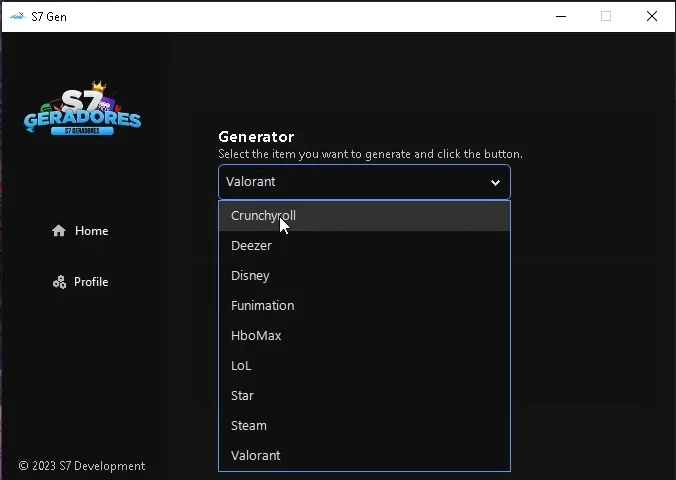Click the S7 Geradores logo

tap(82, 108)
